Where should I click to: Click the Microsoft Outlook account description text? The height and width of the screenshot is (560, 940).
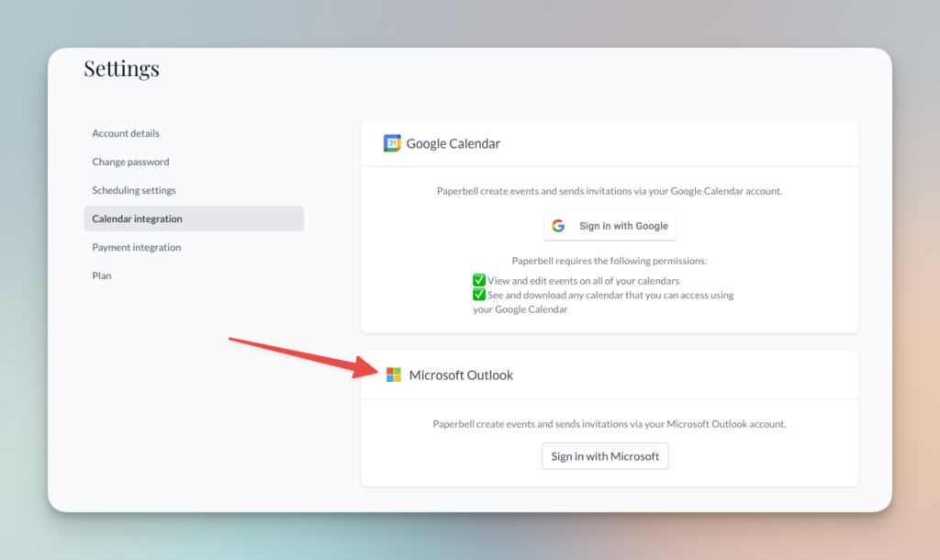point(610,424)
